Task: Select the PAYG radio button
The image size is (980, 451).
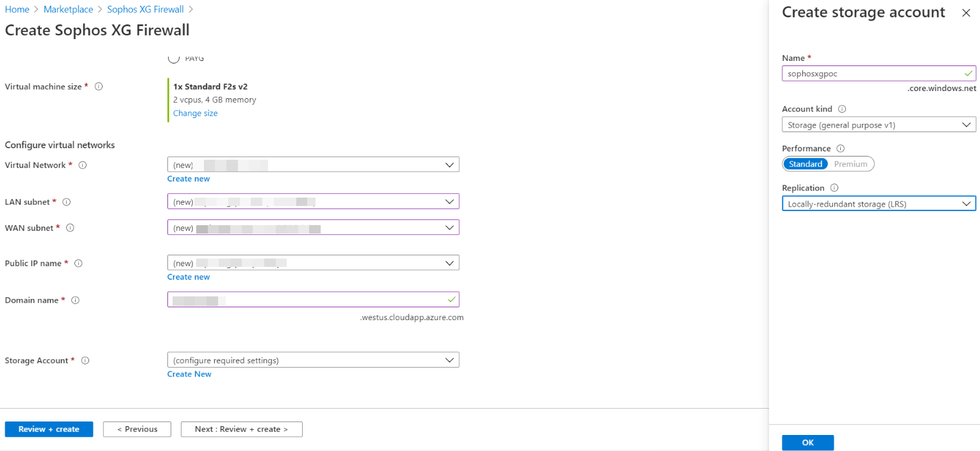Action: [x=173, y=58]
